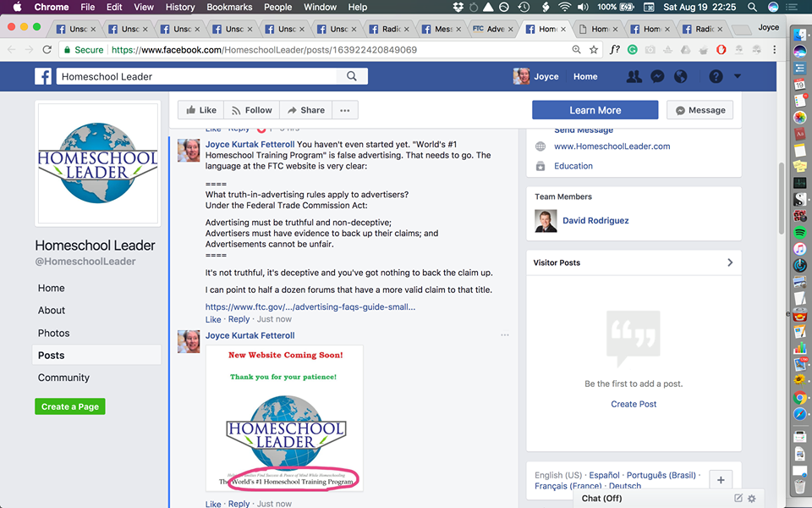Open David Rodriguez team member profile
The image size is (812, 508).
(x=595, y=220)
